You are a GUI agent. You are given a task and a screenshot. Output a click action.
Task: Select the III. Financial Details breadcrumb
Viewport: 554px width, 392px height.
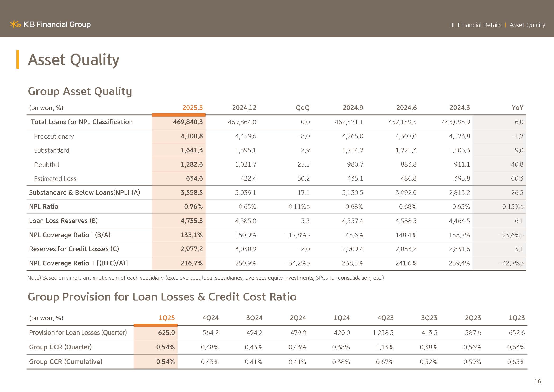tap(476, 25)
